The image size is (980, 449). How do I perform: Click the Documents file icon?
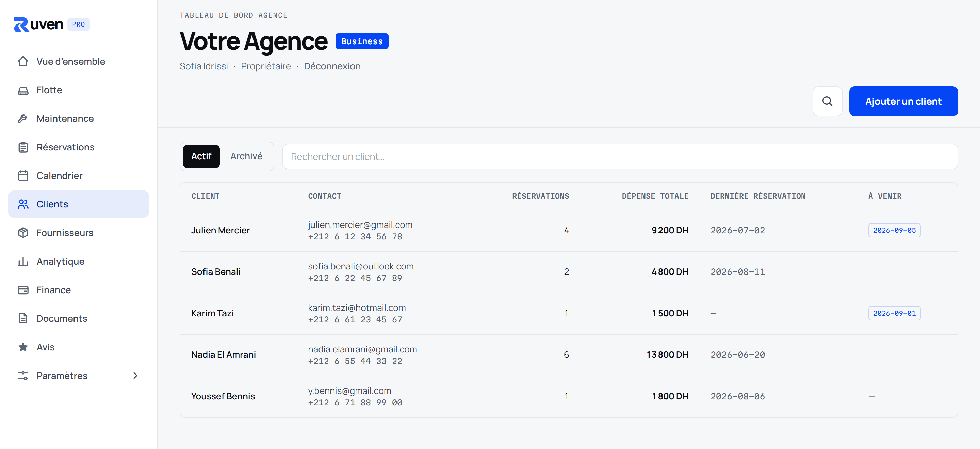[23, 319]
